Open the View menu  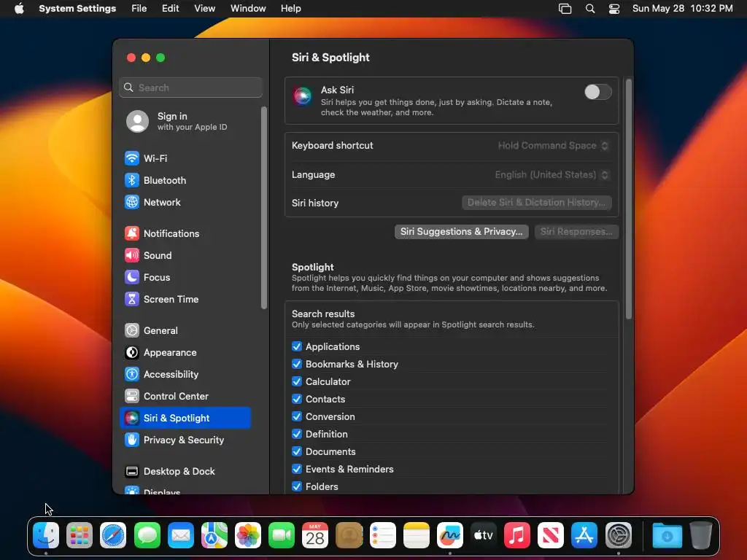pyautogui.click(x=204, y=9)
